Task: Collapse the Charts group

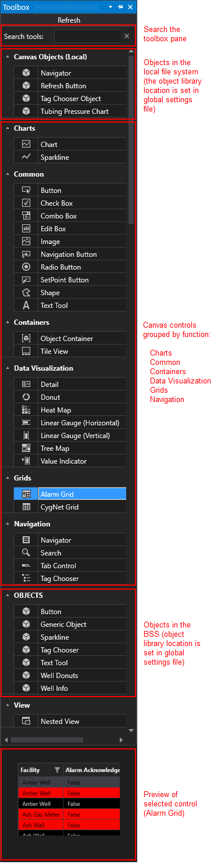Action: pyautogui.click(x=7, y=128)
